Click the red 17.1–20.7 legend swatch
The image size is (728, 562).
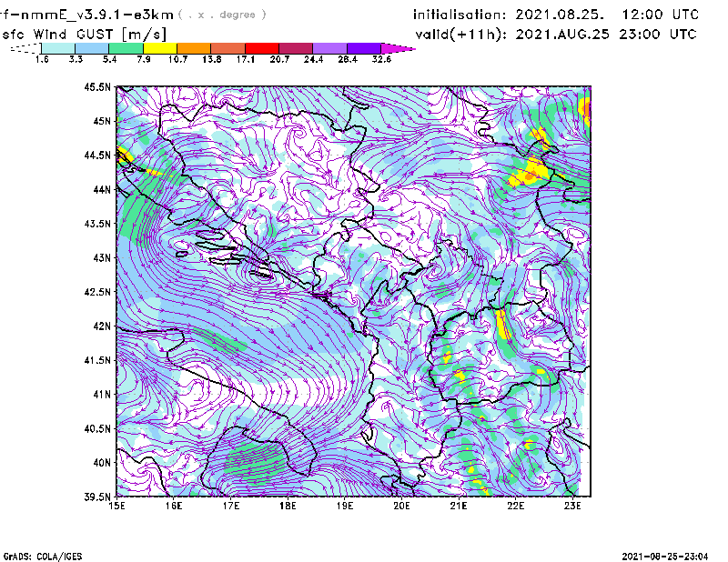click(261, 48)
